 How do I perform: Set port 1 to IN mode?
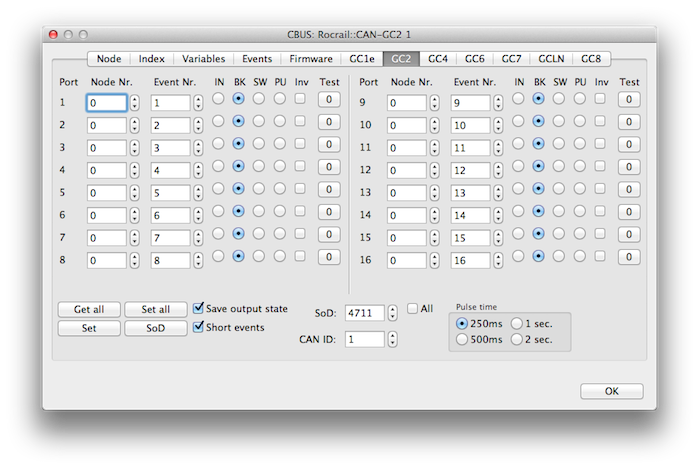click(218, 99)
